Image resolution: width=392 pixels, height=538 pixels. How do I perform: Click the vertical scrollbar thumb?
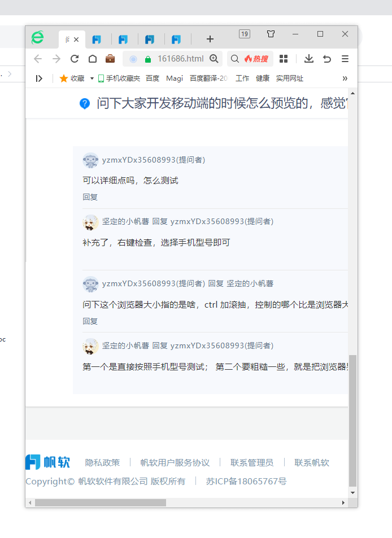pos(352,421)
